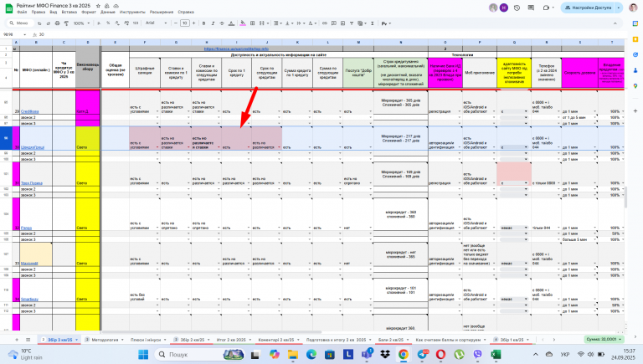Click the insert comment icon

(x=334, y=23)
